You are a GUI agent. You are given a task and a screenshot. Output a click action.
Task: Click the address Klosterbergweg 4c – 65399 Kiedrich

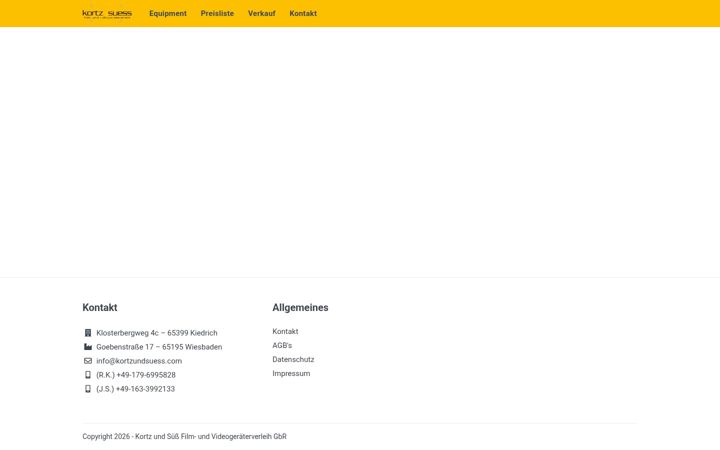tap(157, 333)
